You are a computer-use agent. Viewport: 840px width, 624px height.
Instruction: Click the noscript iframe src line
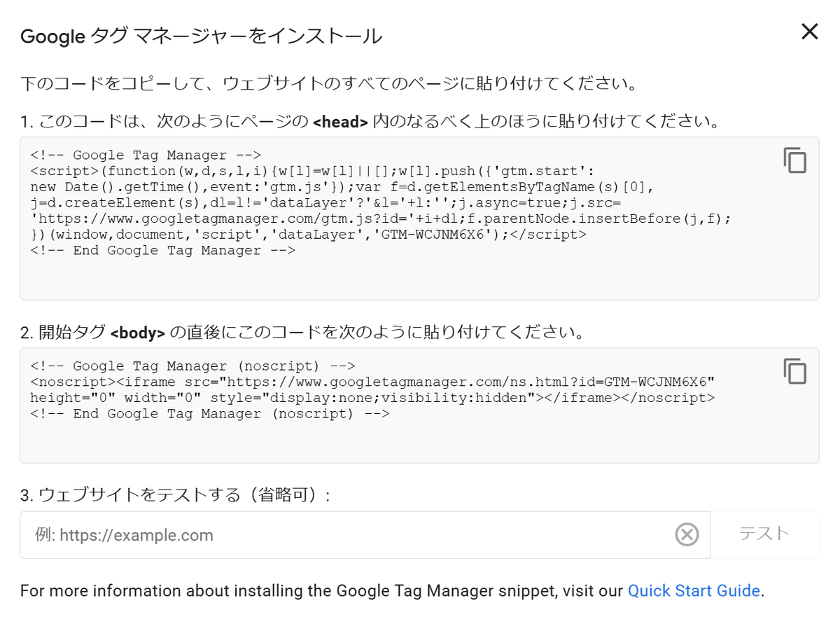coord(372,382)
